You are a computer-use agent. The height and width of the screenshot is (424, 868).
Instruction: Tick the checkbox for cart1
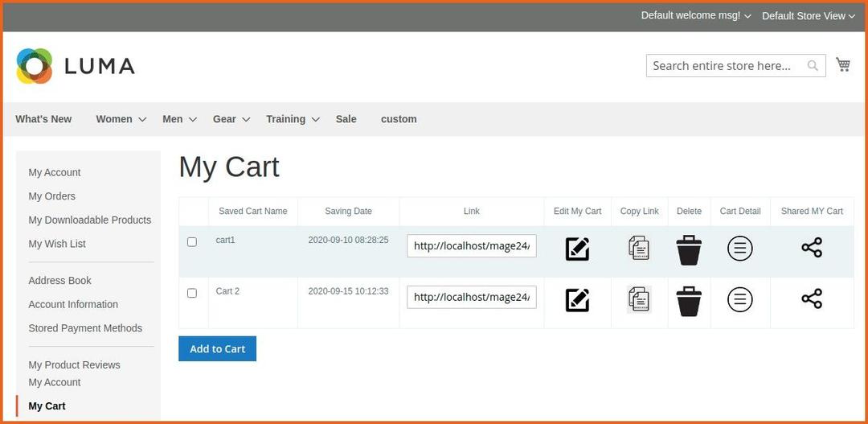click(192, 241)
